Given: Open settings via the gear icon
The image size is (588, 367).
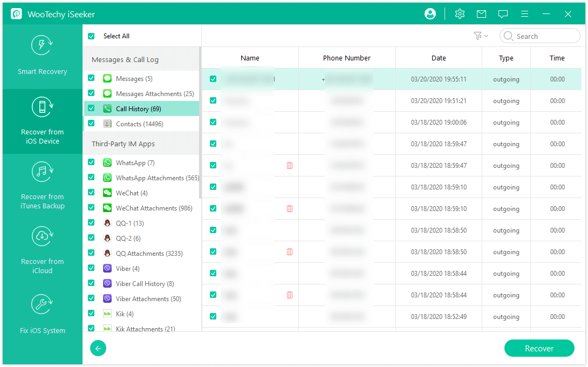Looking at the screenshot, I should coord(460,14).
